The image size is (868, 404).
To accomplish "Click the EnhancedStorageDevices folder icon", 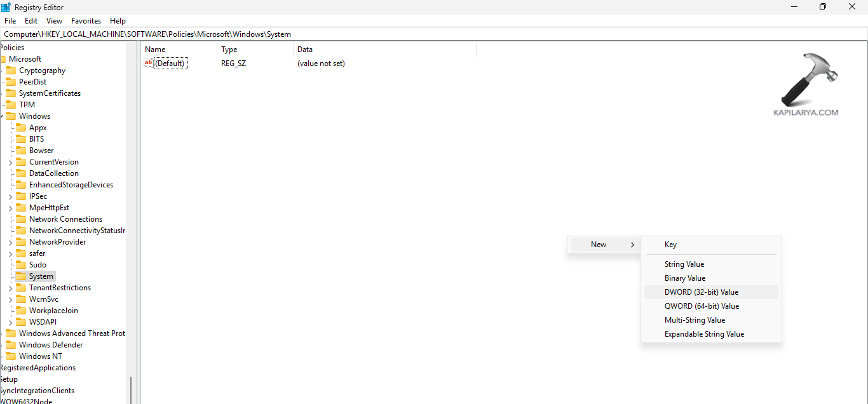I will click(x=21, y=185).
